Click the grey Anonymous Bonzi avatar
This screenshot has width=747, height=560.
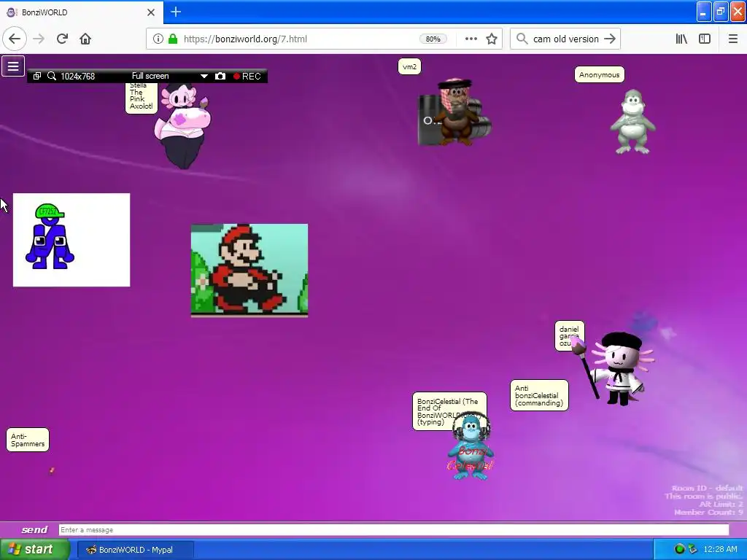(632, 122)
